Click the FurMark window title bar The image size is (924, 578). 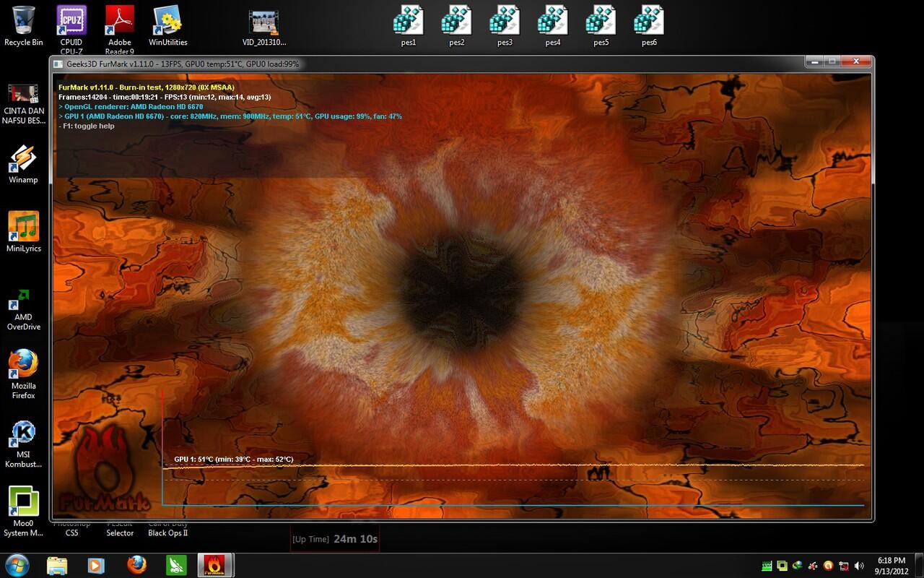click(462, 64)
